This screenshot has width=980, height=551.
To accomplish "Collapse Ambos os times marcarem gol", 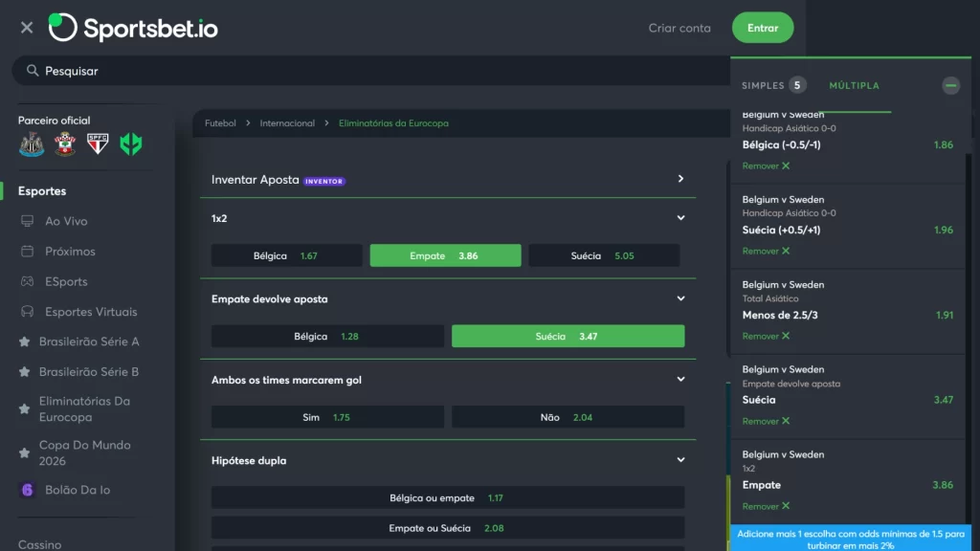I will [x=680, y=379].
